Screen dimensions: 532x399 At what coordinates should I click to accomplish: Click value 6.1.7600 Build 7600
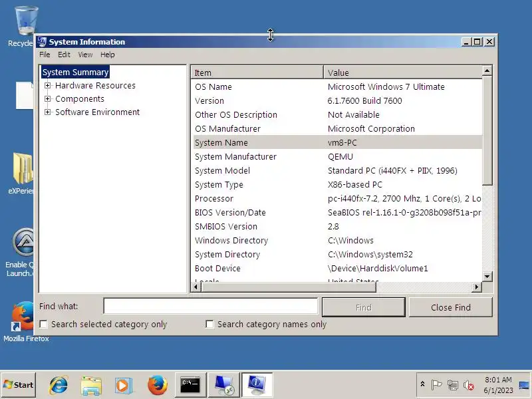pyautogui.click(x=364, y=101)
